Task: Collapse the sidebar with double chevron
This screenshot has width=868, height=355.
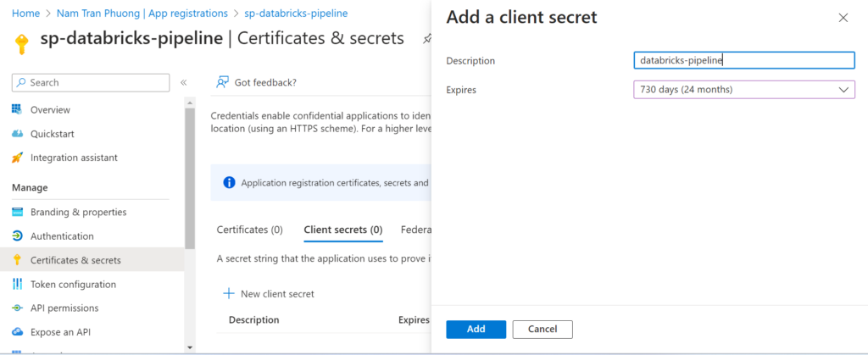Action: coord(183,82)
